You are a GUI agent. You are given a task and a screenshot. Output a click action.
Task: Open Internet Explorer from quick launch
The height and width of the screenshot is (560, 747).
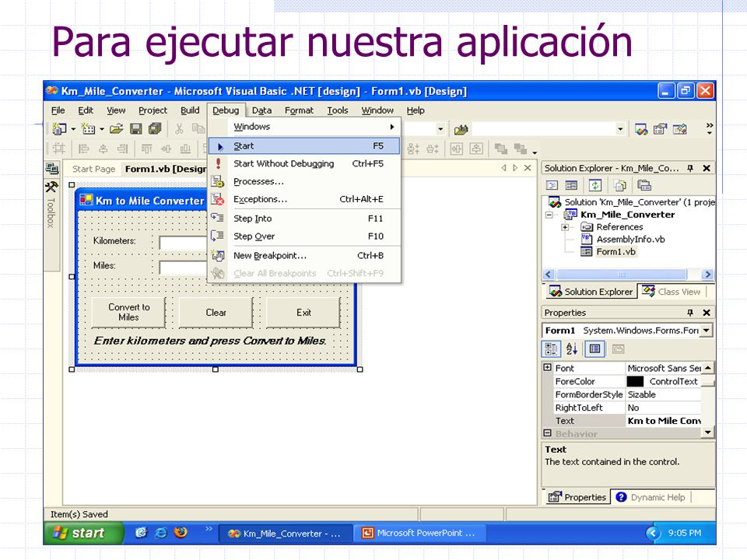162,533
